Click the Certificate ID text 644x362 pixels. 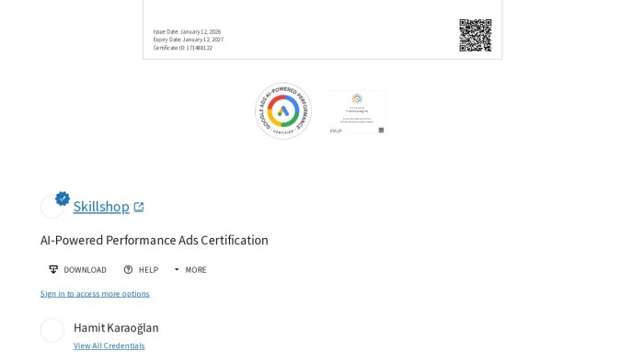pos(183,48)
